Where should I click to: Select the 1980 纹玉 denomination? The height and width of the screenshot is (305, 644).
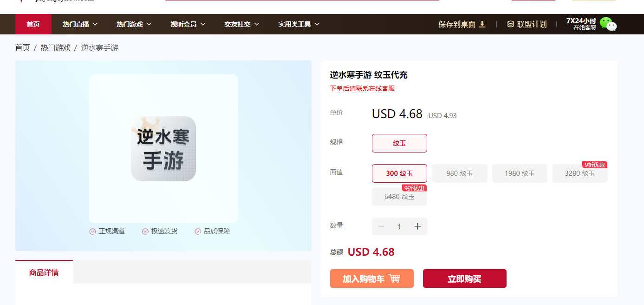click(x=520, y=173)
